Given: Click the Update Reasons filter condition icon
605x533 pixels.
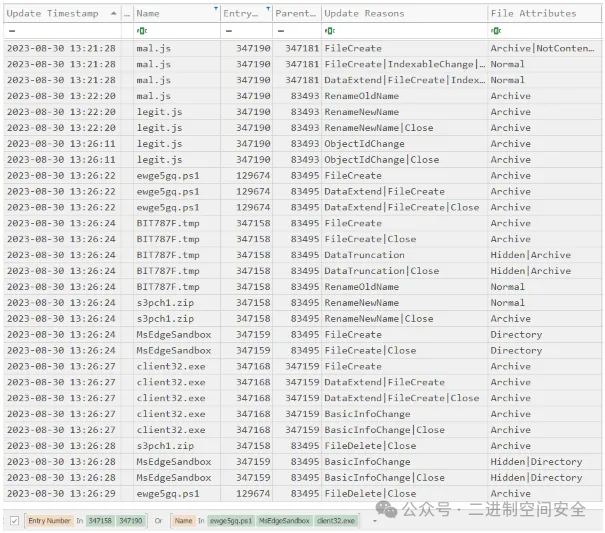Looking at the screenshot, I should 329,31.
